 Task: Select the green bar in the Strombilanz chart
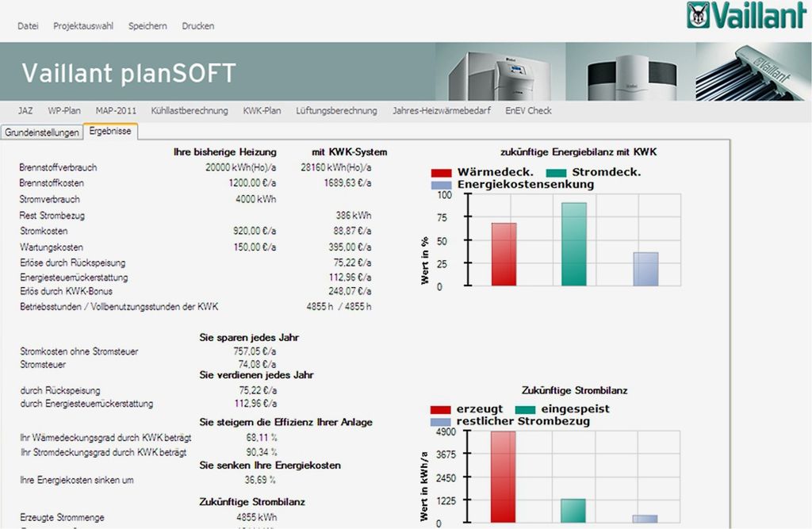click(x=573, y=511)
